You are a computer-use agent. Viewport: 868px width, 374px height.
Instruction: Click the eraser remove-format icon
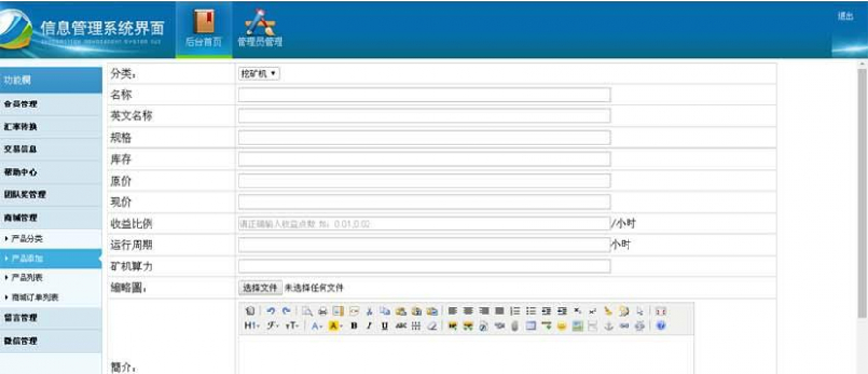tap(432, 326)
